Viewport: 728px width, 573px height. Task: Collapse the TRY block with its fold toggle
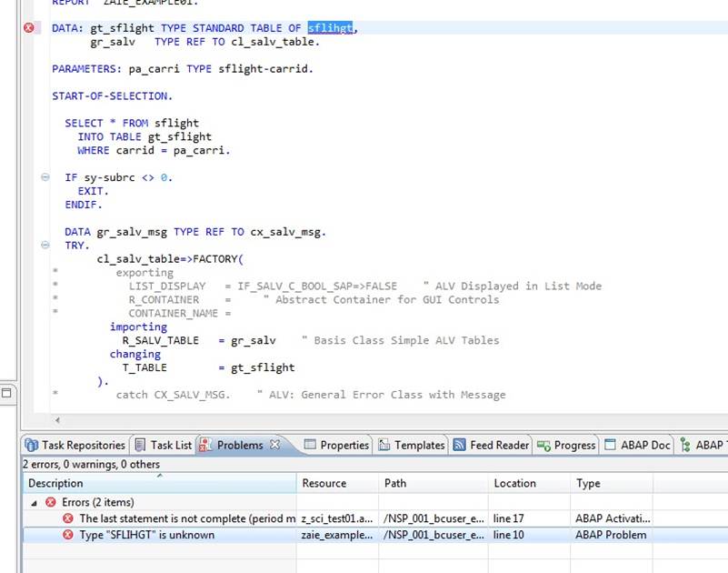tap(45, 245)
